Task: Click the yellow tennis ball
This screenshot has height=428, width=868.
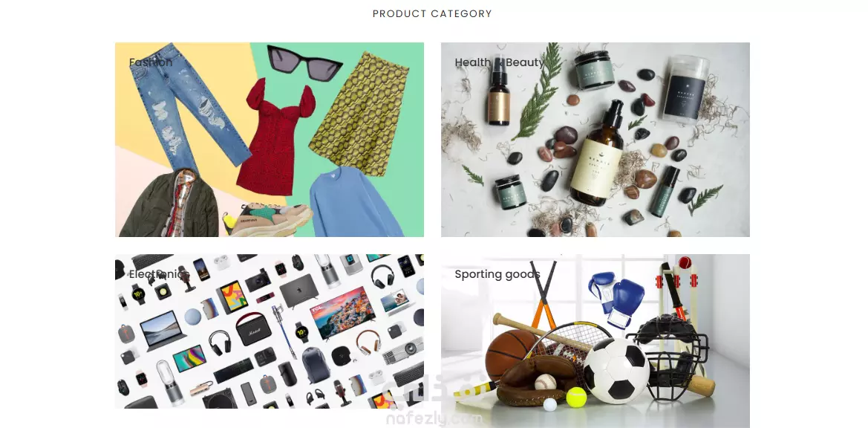Action: [x=576, y=397]
